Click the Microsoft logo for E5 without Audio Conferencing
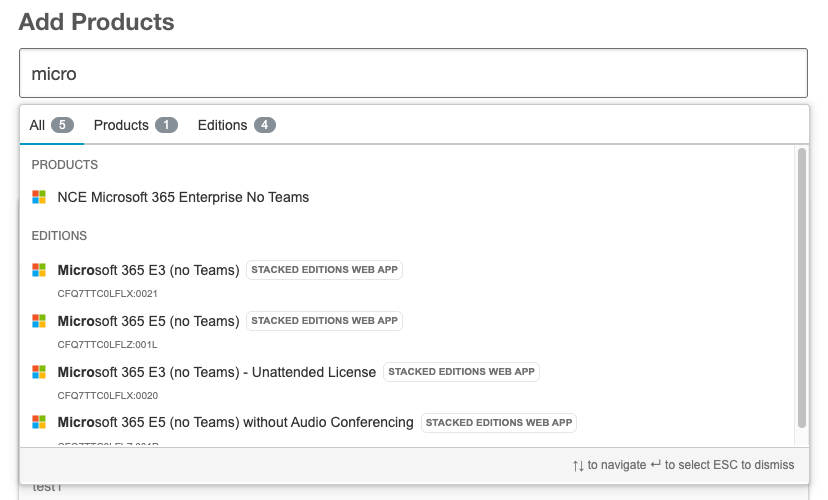 [39, 422]
